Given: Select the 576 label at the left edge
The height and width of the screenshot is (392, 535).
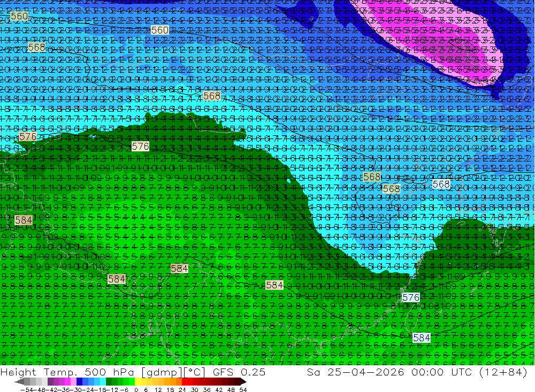Looking at the screenshot, I should click(28, 137).
